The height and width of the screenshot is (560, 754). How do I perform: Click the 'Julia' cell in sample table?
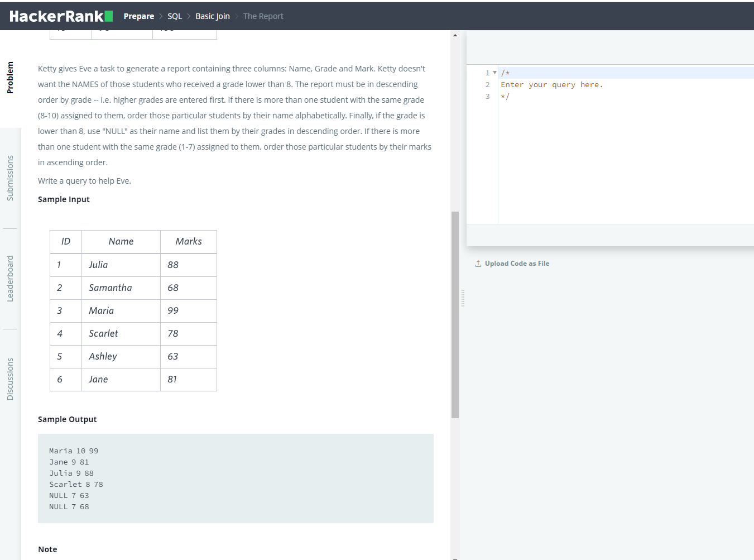[x=121, y=265]
